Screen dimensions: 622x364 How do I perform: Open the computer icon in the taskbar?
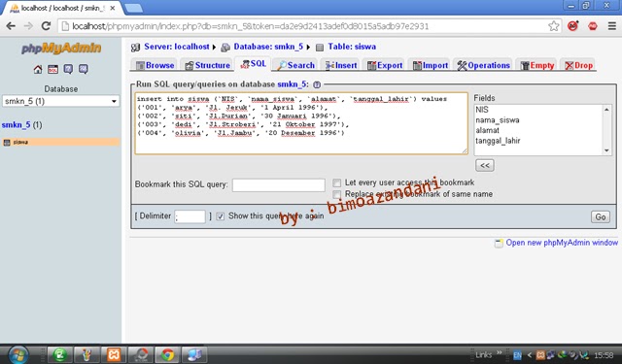tap(194, 355)
